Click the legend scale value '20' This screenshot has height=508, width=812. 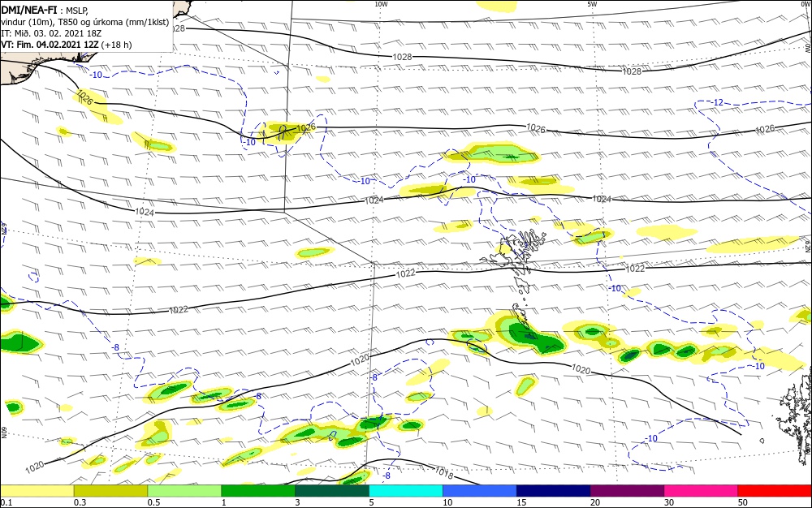595,502
